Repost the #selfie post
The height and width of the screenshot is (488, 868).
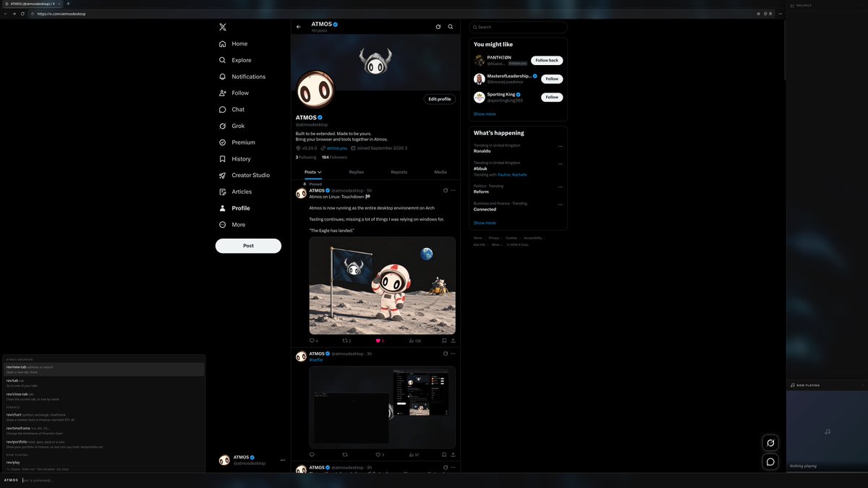point(344,455)
